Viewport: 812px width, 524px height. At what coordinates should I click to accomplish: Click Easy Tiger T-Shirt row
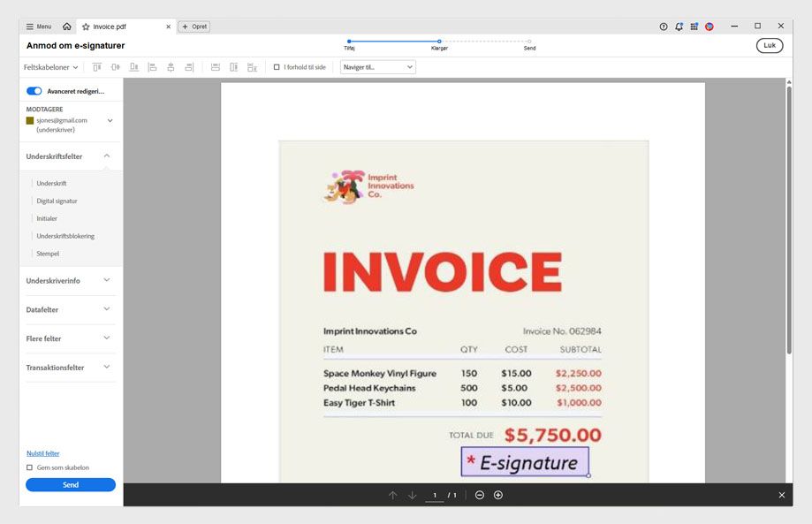[x=462, y=402]
